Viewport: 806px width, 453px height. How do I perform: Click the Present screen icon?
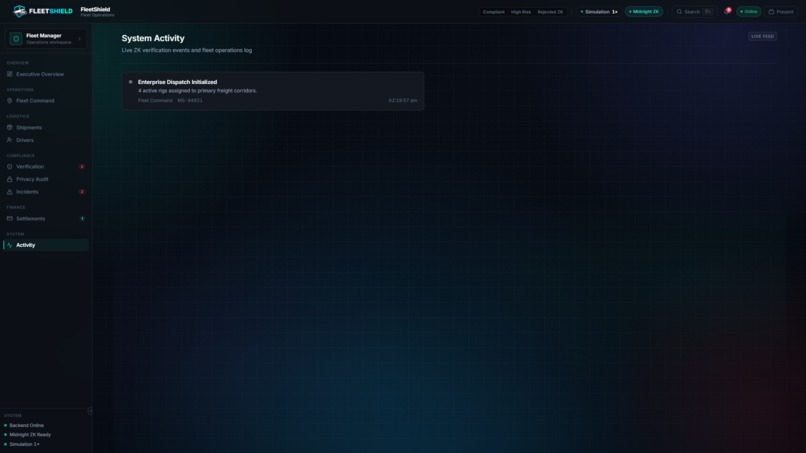[x=771, y=11]
